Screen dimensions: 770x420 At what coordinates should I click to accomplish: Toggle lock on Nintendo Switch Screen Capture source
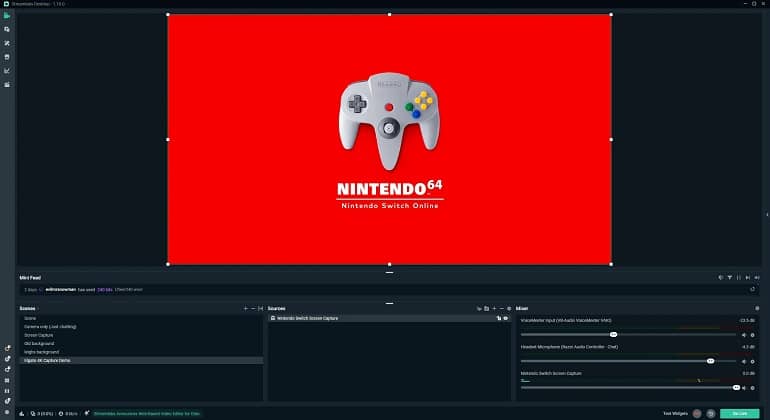[499, 318]
